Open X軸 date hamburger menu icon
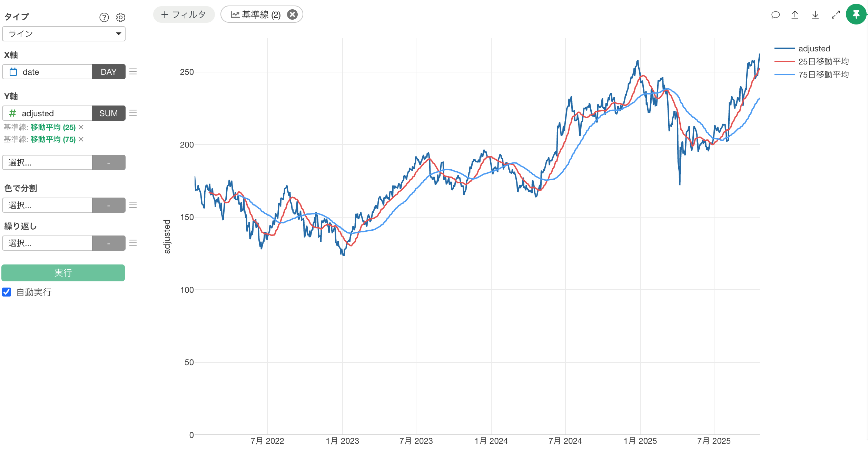The height and width of the screenshot is (451, 868). coord(133,72)
